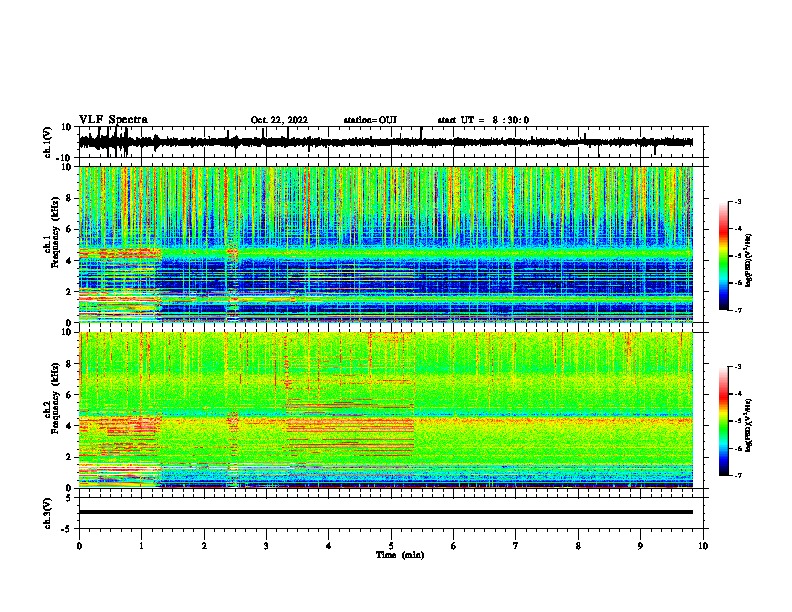This screenshot has height=612, width=792.
Task: Click the time axis tick label "9"
Action: click(640, 546)
